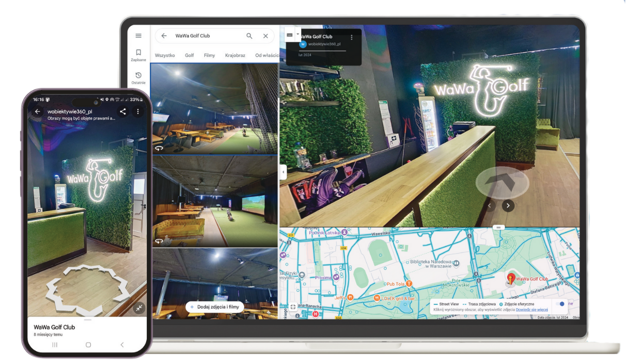Tap the collapse fullscreen icon on phone

click(x=139, y=308)
